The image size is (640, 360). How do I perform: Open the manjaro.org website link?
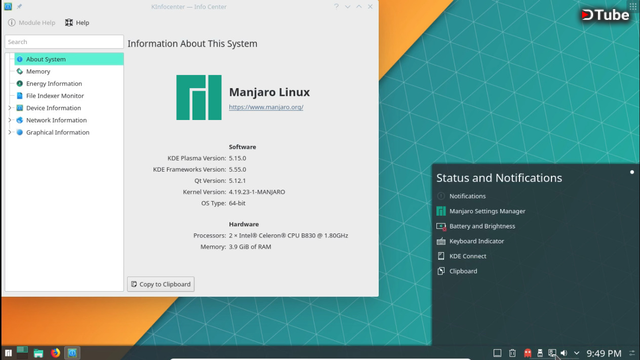point(266,107)
